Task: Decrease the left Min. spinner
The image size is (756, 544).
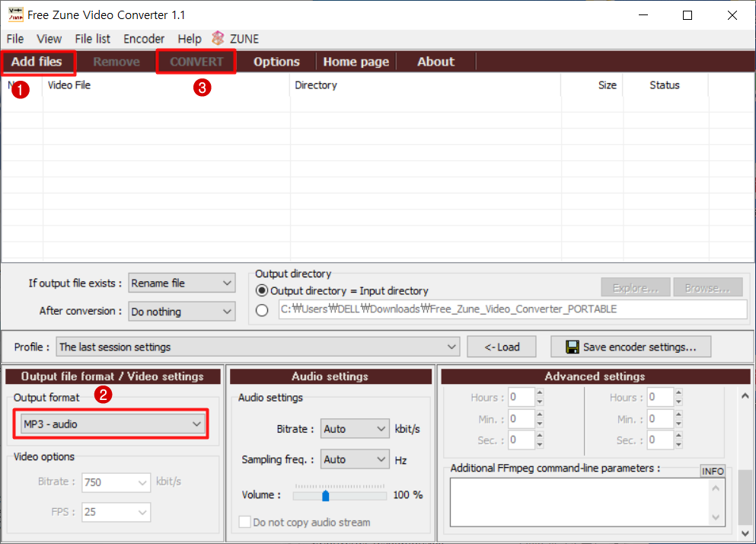Action: (540, 424)
